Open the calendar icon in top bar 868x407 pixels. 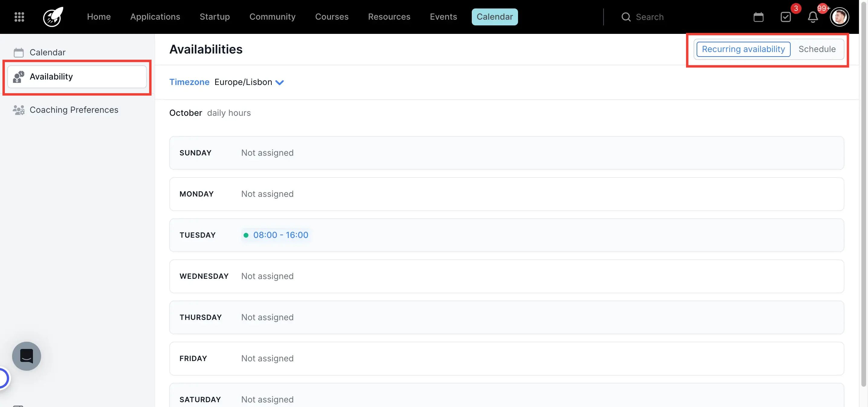[x=758, y=17]
